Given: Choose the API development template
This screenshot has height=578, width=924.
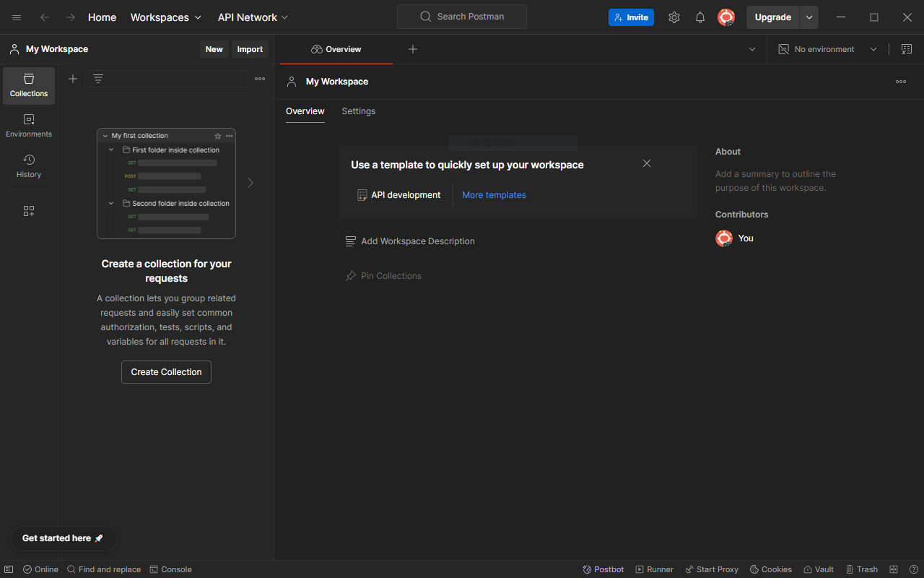Looking at the screenshot, I should [x=398, y=195].
